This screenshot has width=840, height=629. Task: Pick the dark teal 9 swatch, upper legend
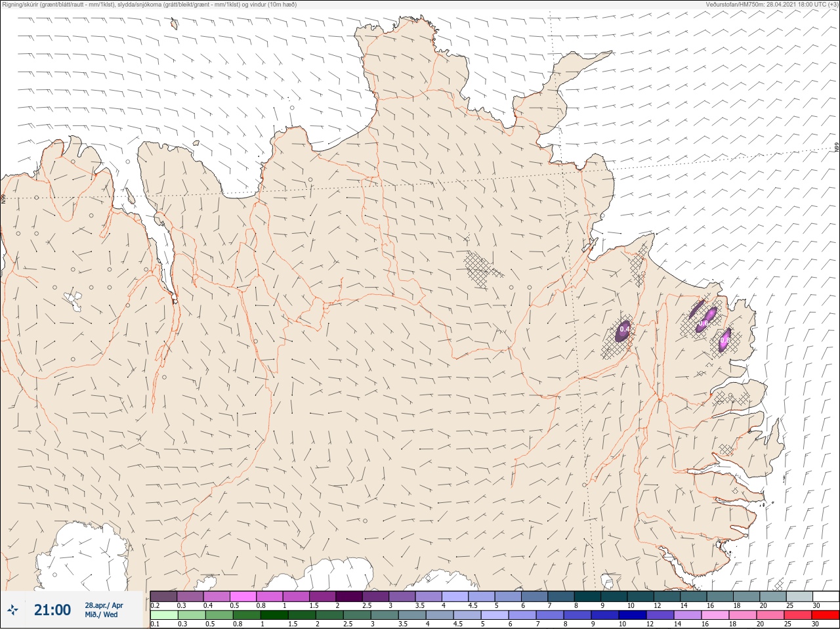tap(614, 596)
